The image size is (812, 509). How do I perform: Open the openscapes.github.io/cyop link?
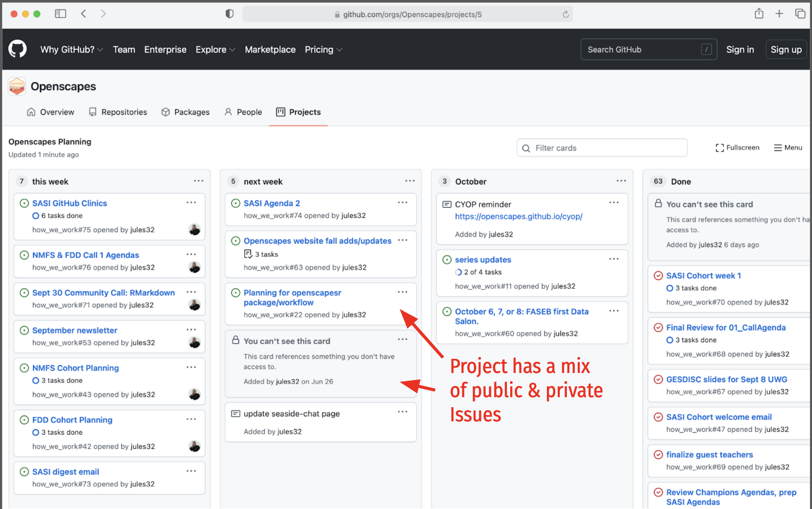coord(519,217)
